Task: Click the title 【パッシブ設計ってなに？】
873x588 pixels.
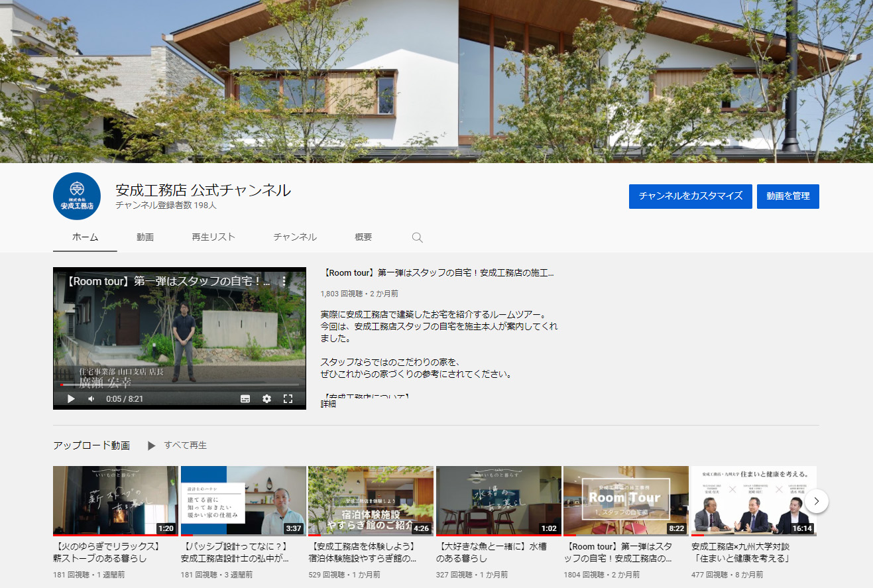Action: [x=235, y=553]
